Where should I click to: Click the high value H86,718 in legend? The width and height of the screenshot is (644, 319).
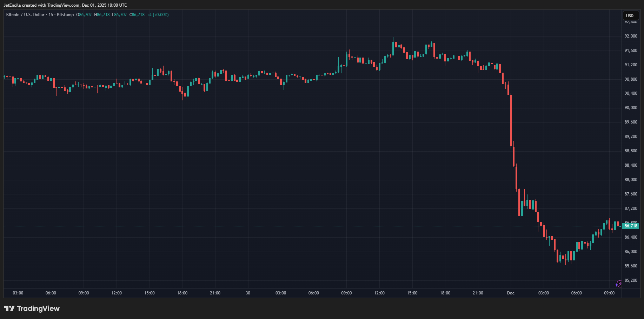[102, 15]
